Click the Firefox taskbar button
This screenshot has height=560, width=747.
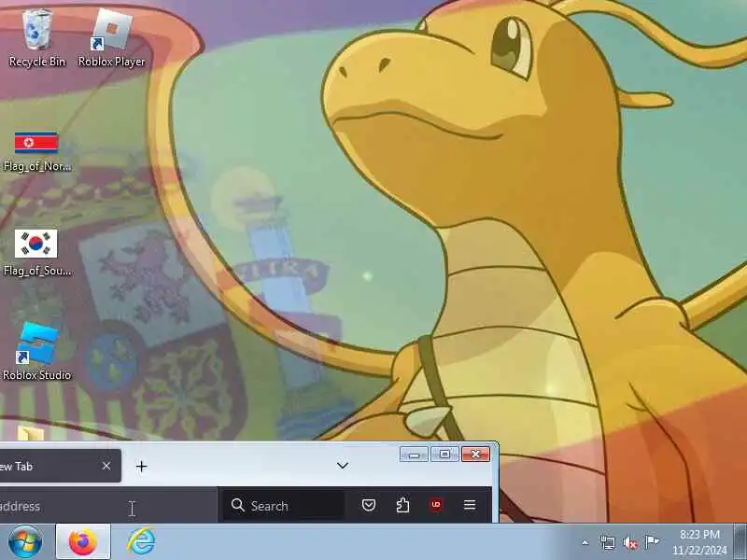pyautogui.click(x=83, y=542)
